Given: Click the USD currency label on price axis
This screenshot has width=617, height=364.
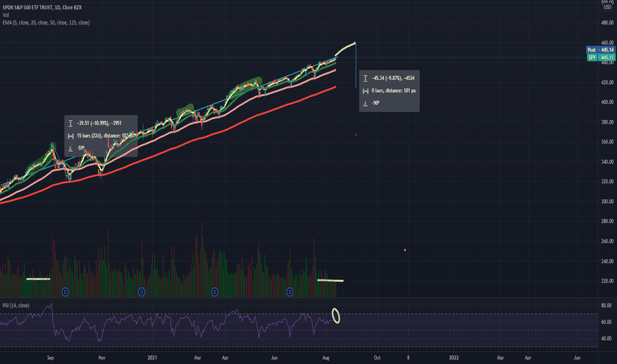Looking at the screenshot, I should [608, 7].
